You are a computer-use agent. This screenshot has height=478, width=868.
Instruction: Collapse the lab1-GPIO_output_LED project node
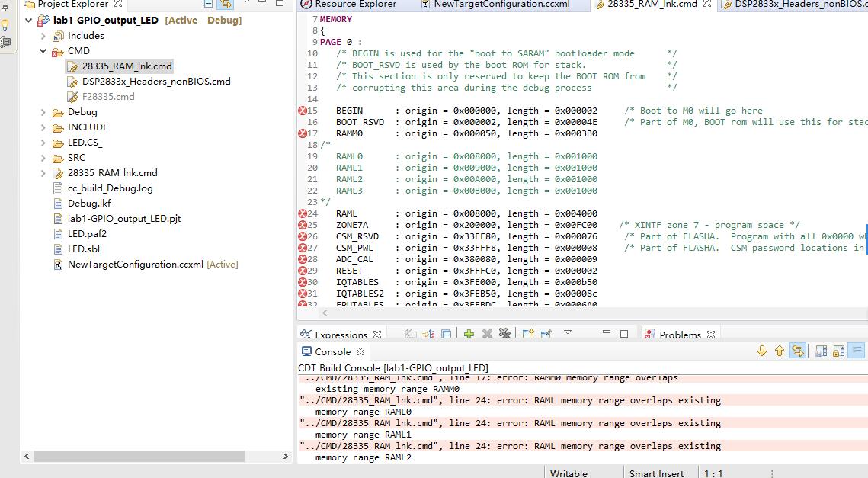pos(29,21)
